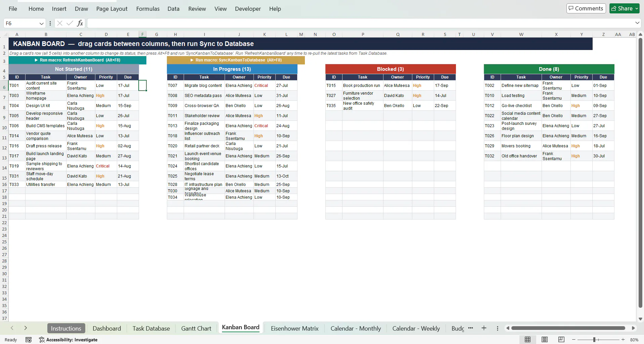The width and height of the screenshot is (644, 344).
Task: Open the Page Layout ribbon tab
Action: (x=112, y=9)
